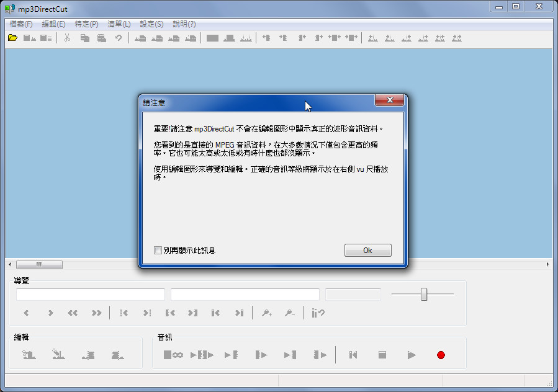Click the scrollbar left arrow under waveform
The width and height of the screenshot is (558, 392).
point(10,264)
